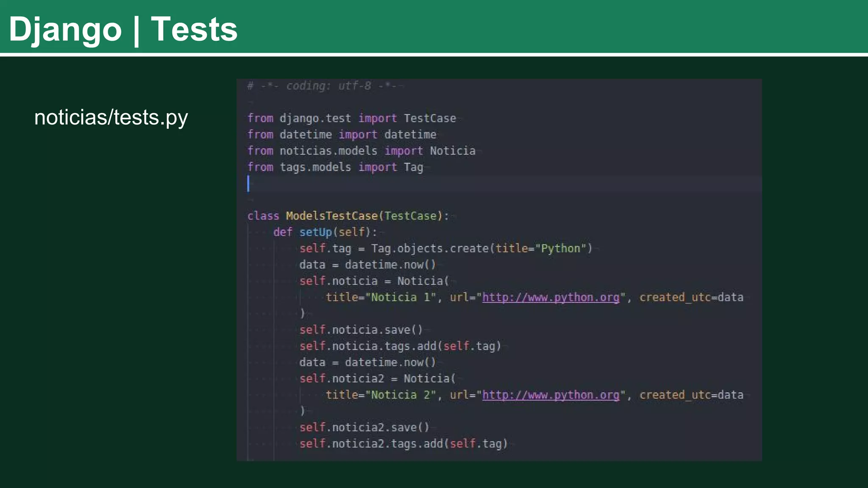Click the text cursor on the blank line
868x488 pixels.
pyautogui.click(x=248, y=184)
